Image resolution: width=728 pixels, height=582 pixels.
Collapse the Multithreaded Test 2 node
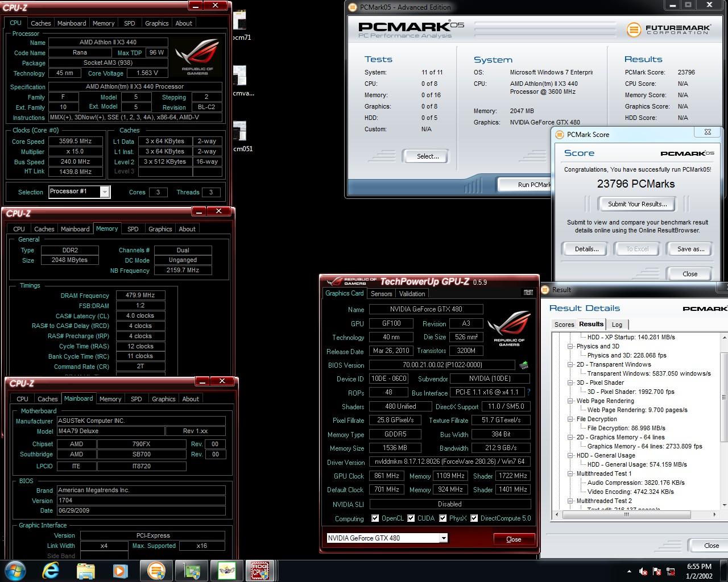point(570,501)
